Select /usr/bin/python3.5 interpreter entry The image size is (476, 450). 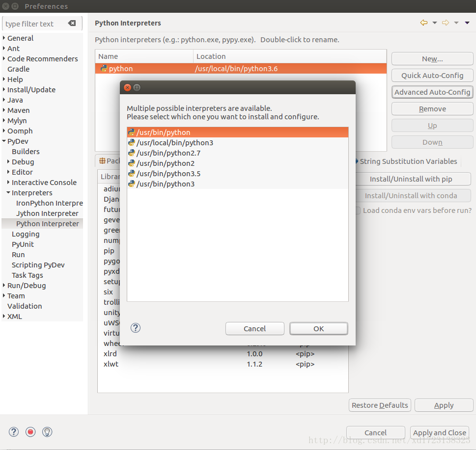coord(237,173)
